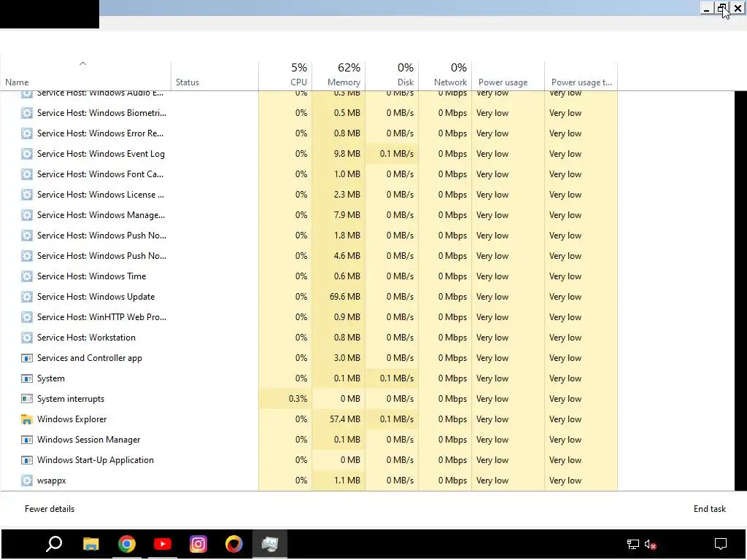This screenshot has height=560, width=747.
Task: Sort by Power usage column header
Action: pyautogui.click(x=508, y=76)
